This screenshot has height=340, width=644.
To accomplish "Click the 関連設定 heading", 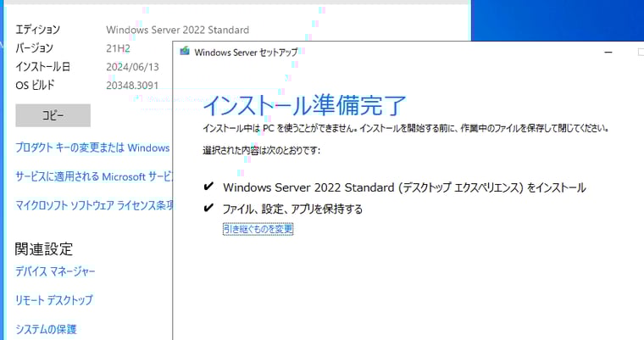I will (43, 249).
